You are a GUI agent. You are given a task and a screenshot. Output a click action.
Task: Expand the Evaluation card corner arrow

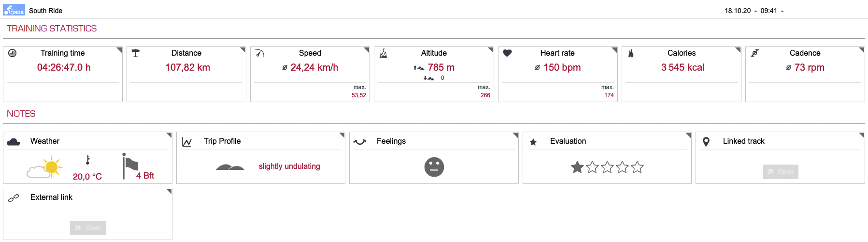pyautogui.click(x=688, y=135)
